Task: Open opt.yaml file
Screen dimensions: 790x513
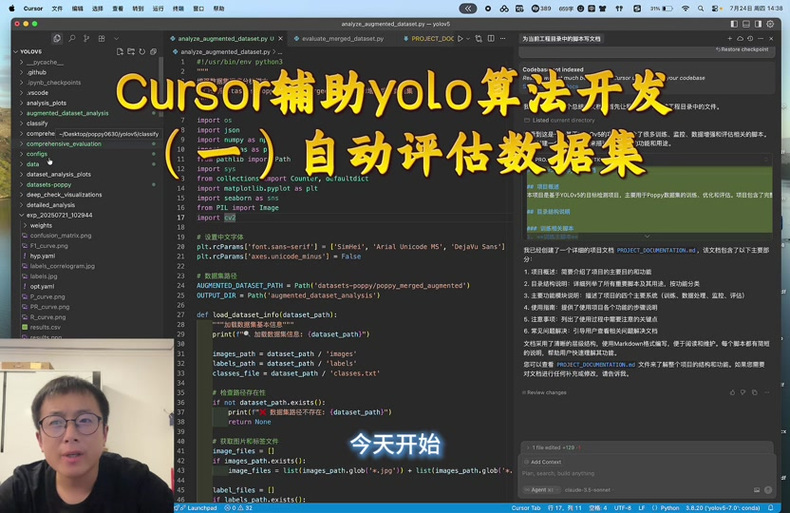Action: pyautogui.click(x=42, y=286)
